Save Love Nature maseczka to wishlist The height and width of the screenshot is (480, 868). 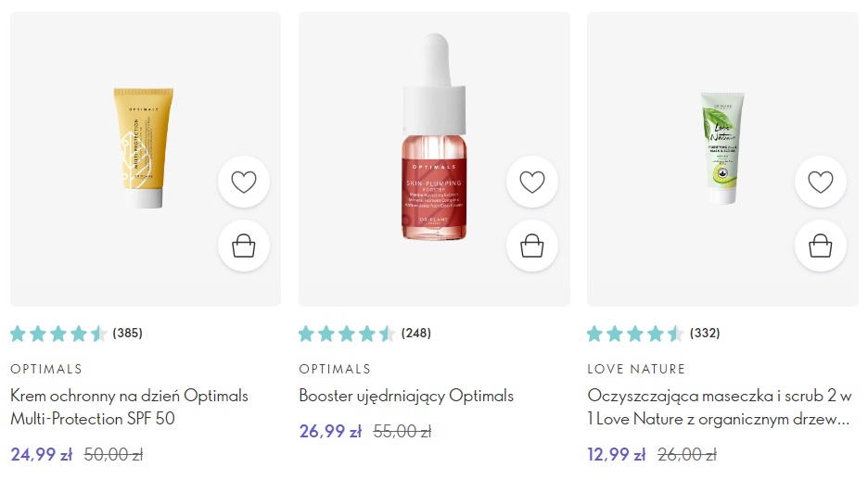(821, 182)
